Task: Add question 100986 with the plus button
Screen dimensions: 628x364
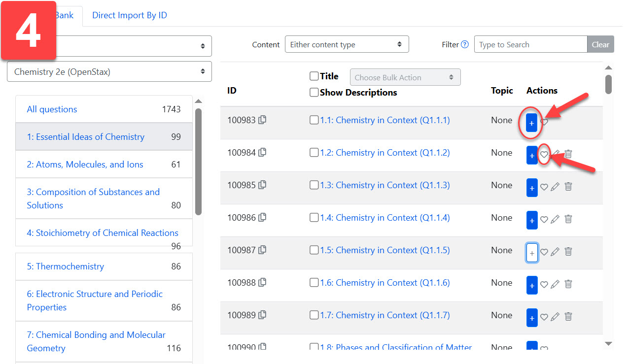Action: [532, 220]
